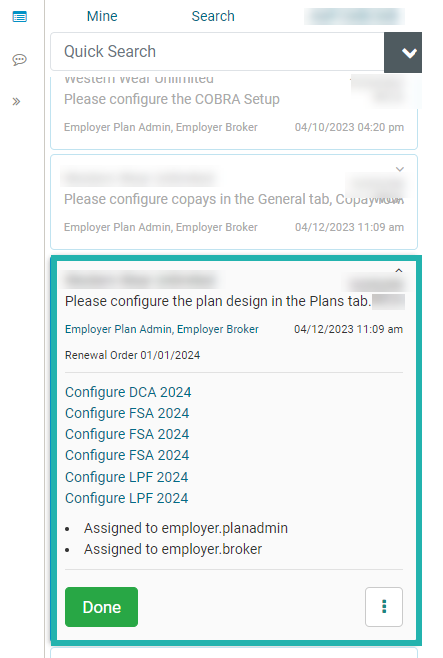
Task: Open the first Configure LPF 2024 link
Action: point(127,477)
